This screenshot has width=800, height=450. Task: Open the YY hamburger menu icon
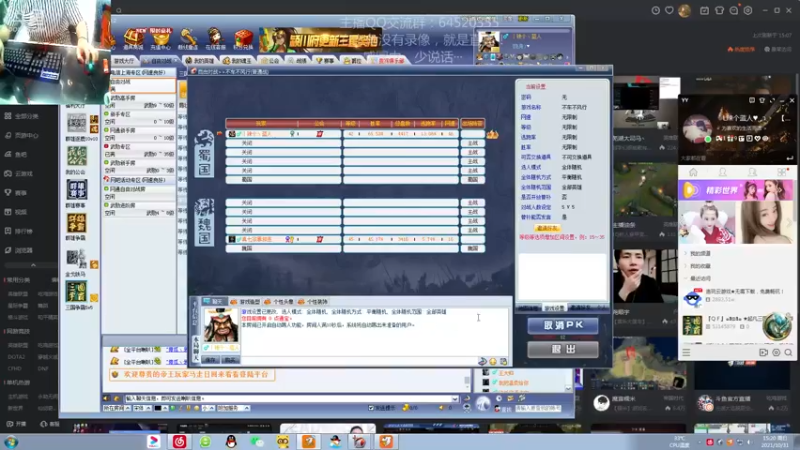coord(686,353)
